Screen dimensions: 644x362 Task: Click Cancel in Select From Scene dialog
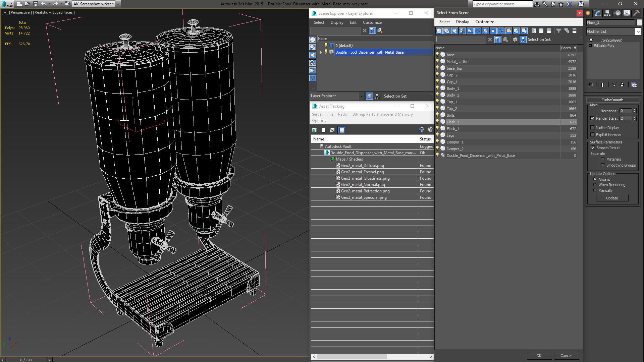(x=566, y=356)
